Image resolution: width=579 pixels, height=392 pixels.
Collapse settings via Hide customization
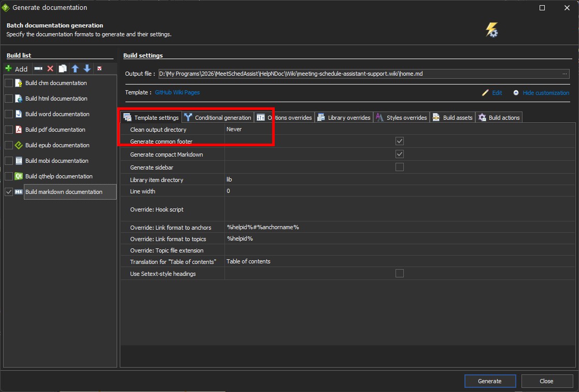[546, 93]
